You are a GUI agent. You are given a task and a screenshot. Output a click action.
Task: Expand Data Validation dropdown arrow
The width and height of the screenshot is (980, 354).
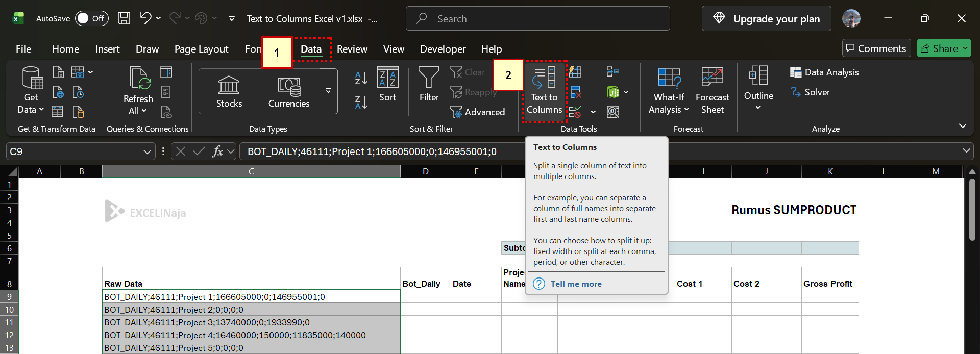[x=593, y=112]
